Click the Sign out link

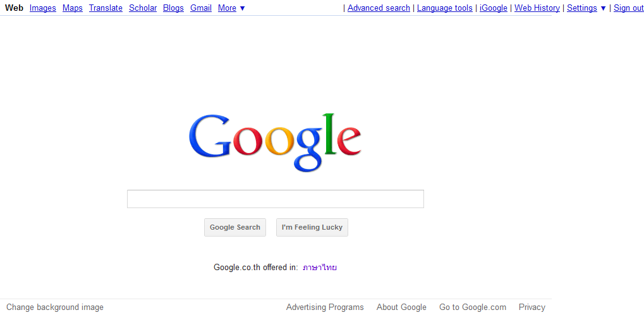[629, 8]
